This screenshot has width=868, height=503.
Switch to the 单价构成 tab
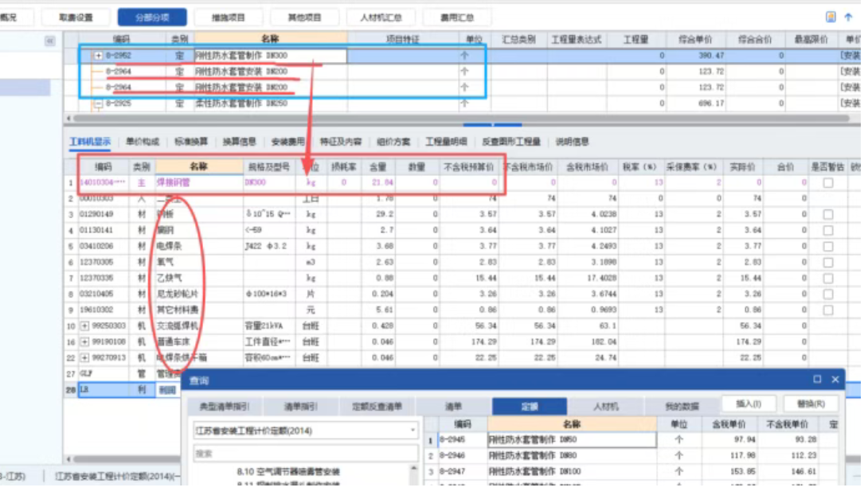click(143, 142)
